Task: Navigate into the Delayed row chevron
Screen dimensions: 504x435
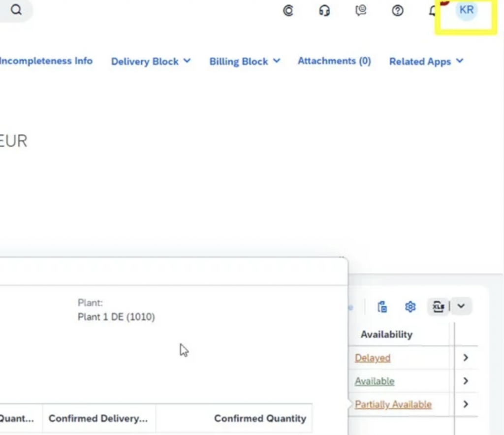Action: click(x=466, y=358)
